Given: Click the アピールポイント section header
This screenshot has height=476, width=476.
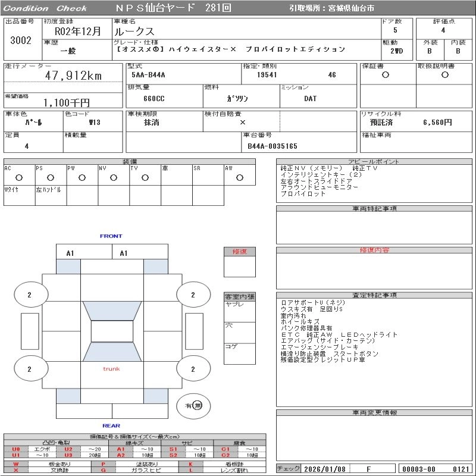Looking at the screenshot, I should [x=374, y=162].
